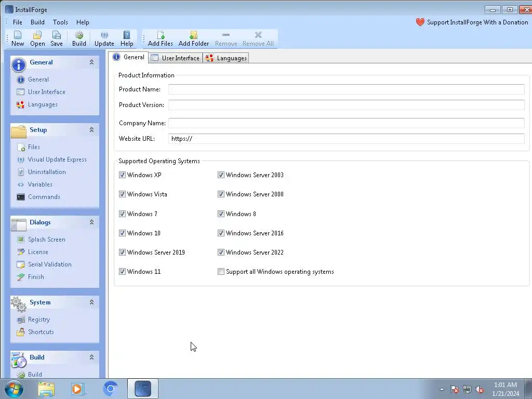Image resolution: width=532 pixels, height=399 pixels.
Task: Open Registry under System
Action: point(33,320)
